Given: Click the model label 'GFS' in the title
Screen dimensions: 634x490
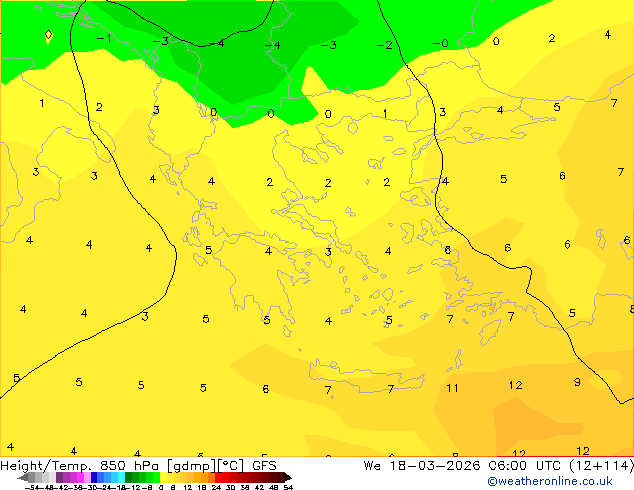Looking at the screenshot, I should click(x=264, y=466).
